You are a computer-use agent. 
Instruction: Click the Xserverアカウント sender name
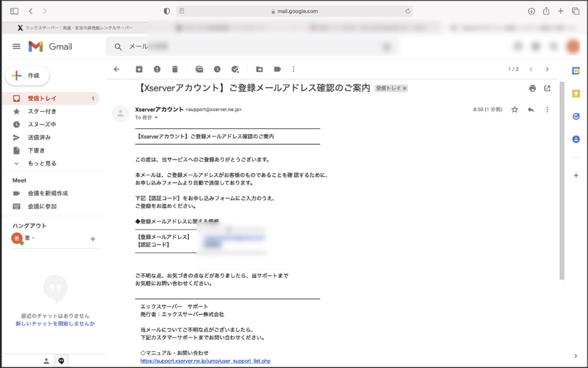[x=160, y=109]
